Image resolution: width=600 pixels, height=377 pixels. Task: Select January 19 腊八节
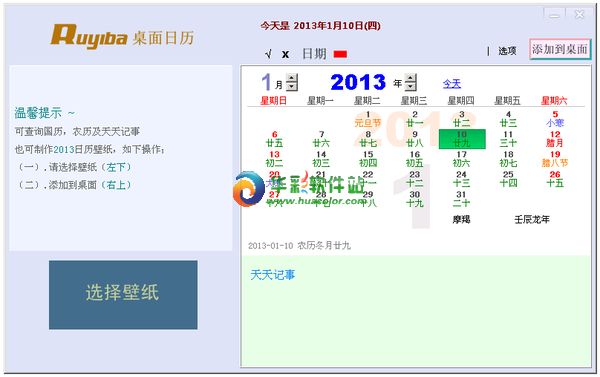(555, 159)
